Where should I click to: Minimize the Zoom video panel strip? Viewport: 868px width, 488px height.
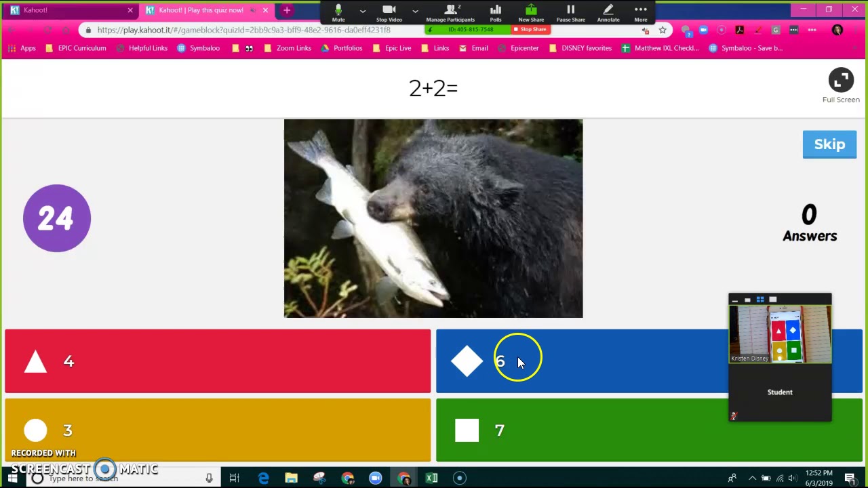coord(734,300)
